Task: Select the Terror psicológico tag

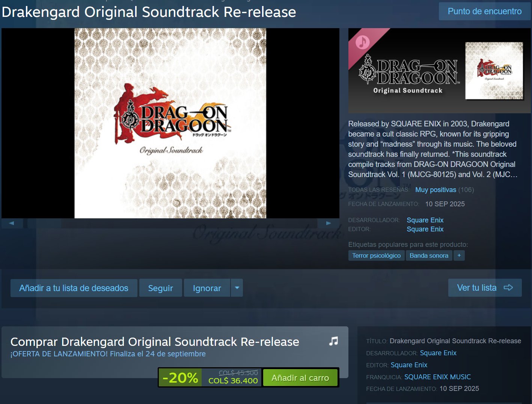Action: click(376, 255)
